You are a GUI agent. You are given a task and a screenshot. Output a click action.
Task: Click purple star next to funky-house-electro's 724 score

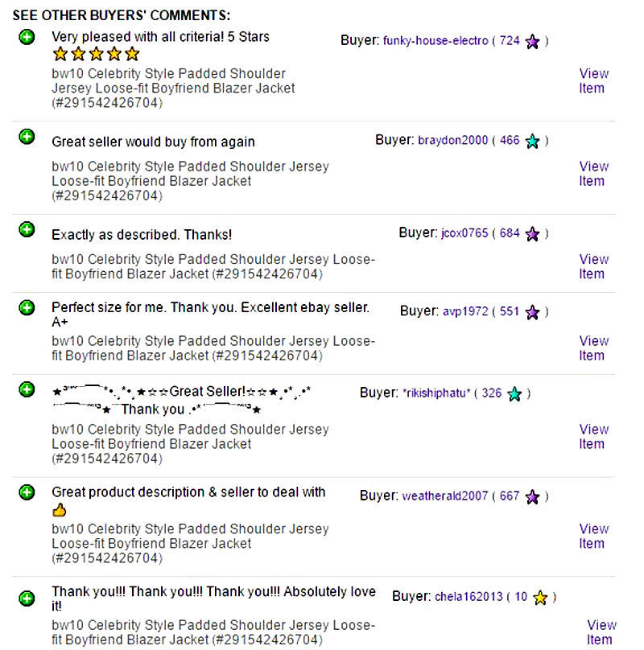click(532, 42)
